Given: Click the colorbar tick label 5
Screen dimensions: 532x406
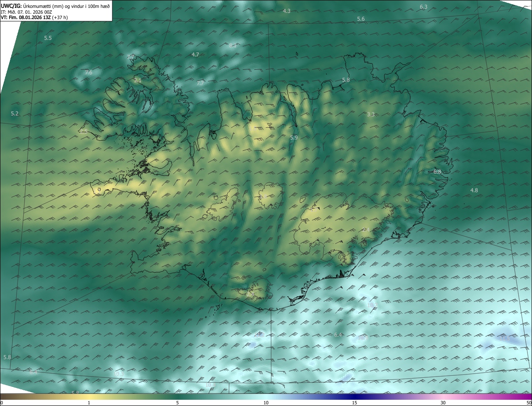Looking at the screenshot, I should 177,403.
